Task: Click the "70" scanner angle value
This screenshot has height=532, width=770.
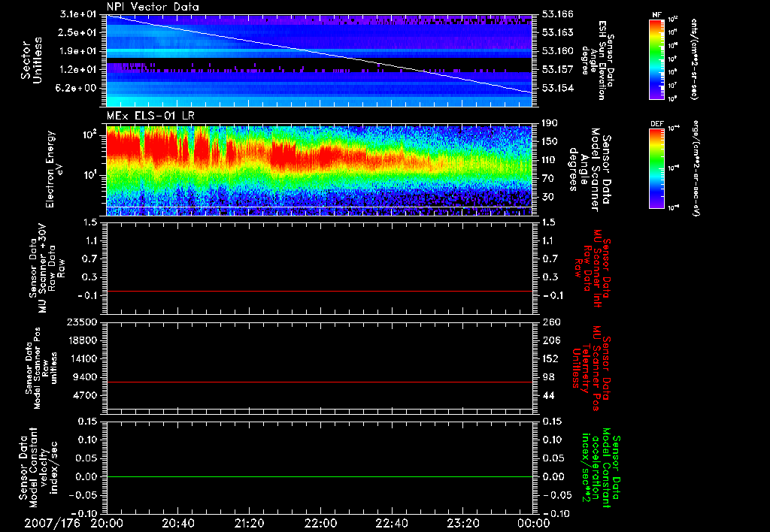Action: pyautogui.click(x=547, y=179)
